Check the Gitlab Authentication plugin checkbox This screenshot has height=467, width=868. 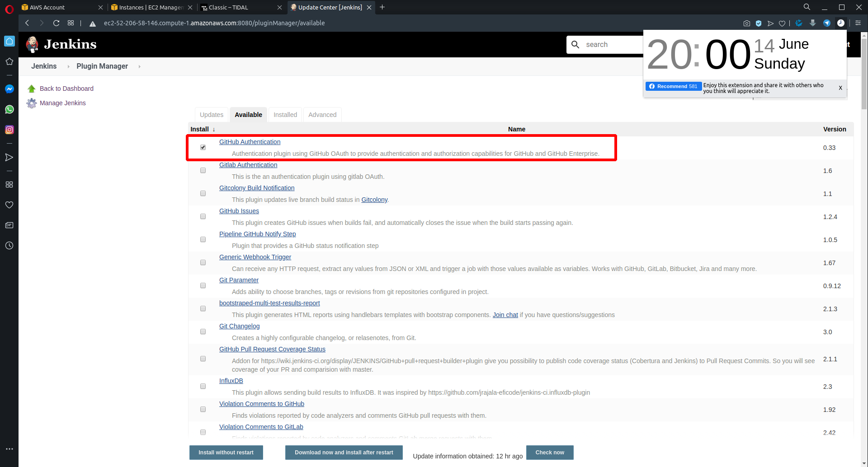click(x=203, y=170)
